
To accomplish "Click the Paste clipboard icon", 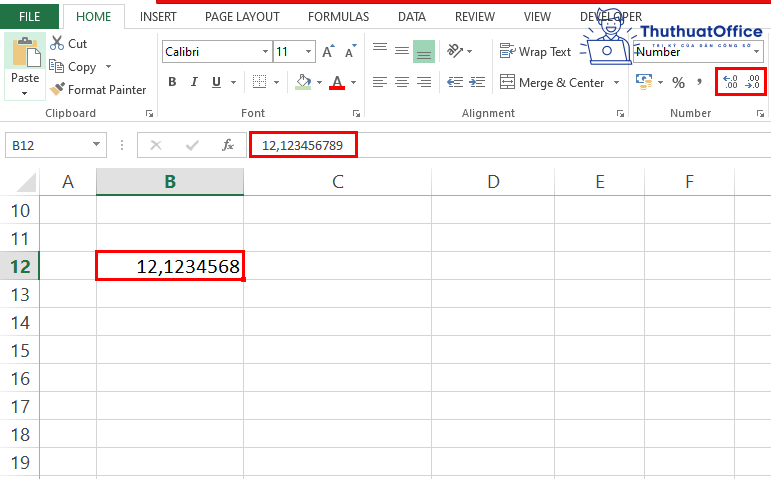I will [x=25, y=52].
